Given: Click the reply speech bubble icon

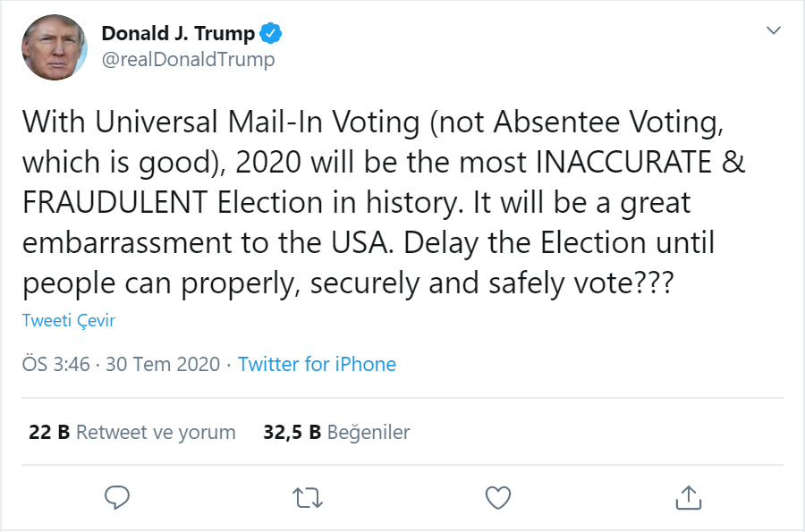Looking at the screenshot, I should coord(117,497).
